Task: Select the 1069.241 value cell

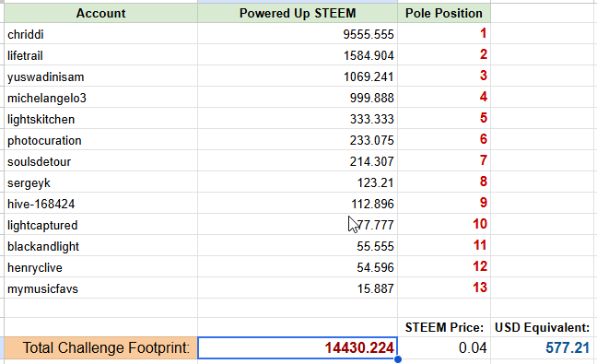Action: tap(298, 76)
